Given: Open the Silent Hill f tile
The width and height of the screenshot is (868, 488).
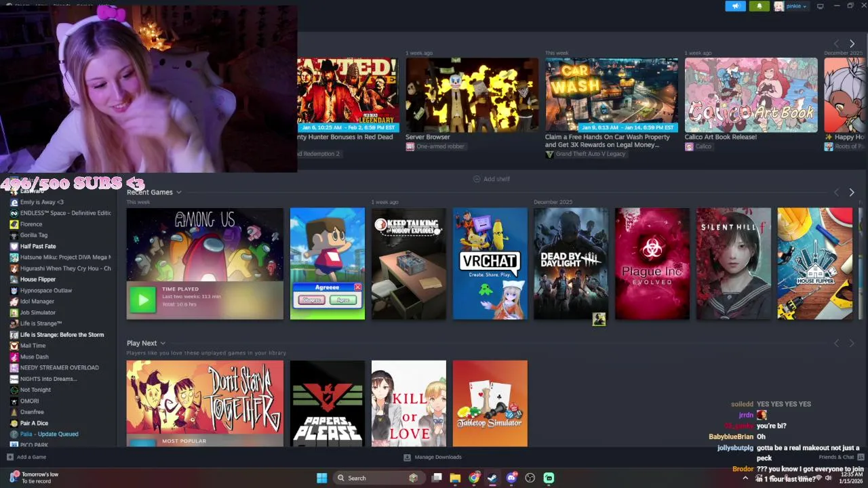Looking at the screenshot, I should click(734, 263).
